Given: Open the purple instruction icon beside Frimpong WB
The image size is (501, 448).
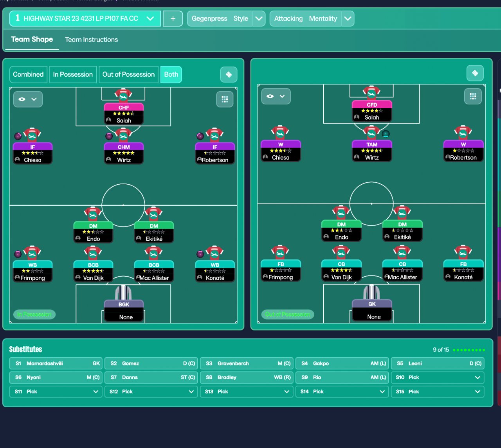Looking at the screenshot, I should tap(18, 254).
